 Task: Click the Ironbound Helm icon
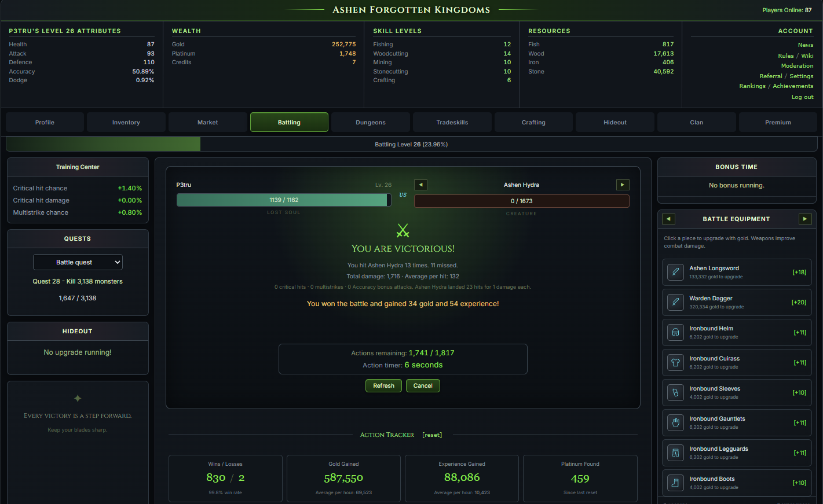(x=675, y=332)
